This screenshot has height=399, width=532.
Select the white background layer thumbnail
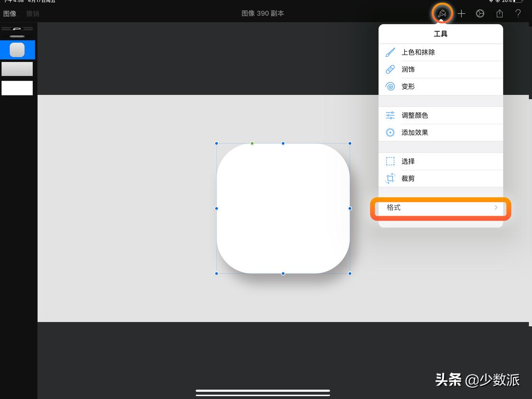click(17, 88)
